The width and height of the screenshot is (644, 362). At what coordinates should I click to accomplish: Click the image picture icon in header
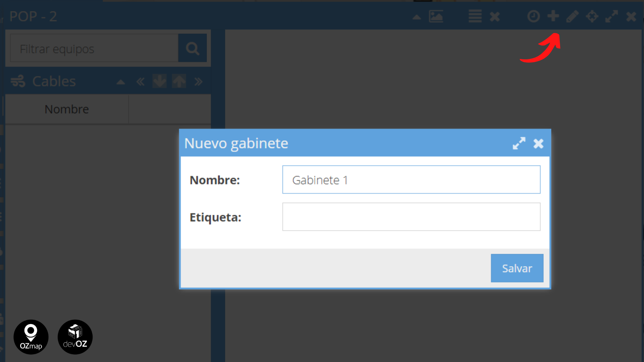pos(436,16)
